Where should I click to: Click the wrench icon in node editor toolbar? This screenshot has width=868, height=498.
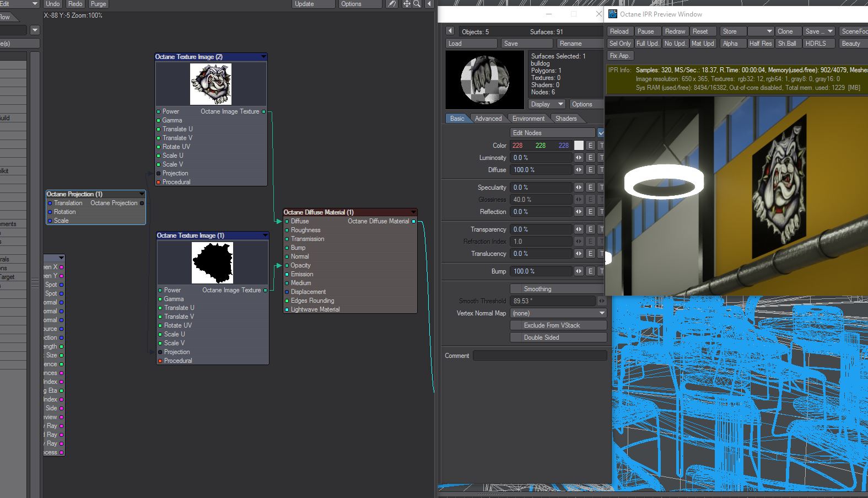pyautogui.click(x=391, y=4)
